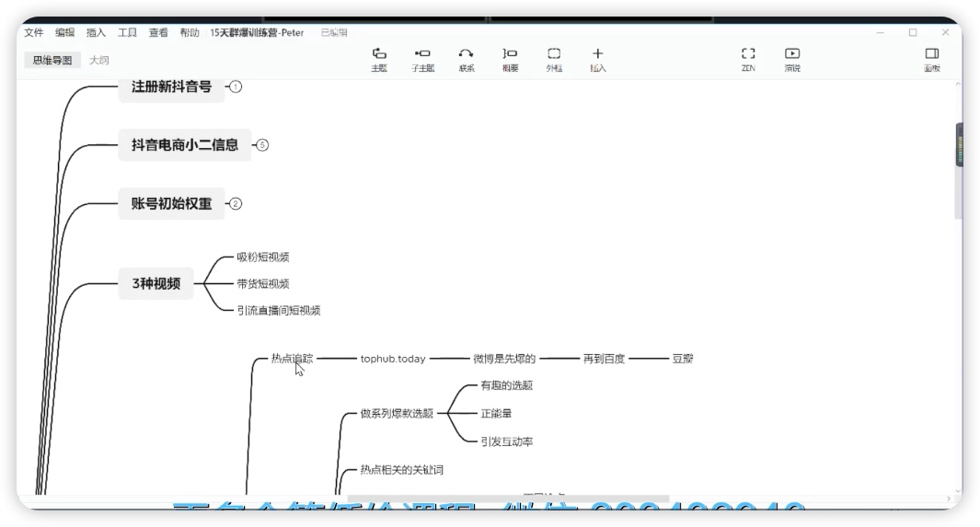Start presentation with 演说 icon
Viewport: 980px width, 527px height.
coord(792,59)
